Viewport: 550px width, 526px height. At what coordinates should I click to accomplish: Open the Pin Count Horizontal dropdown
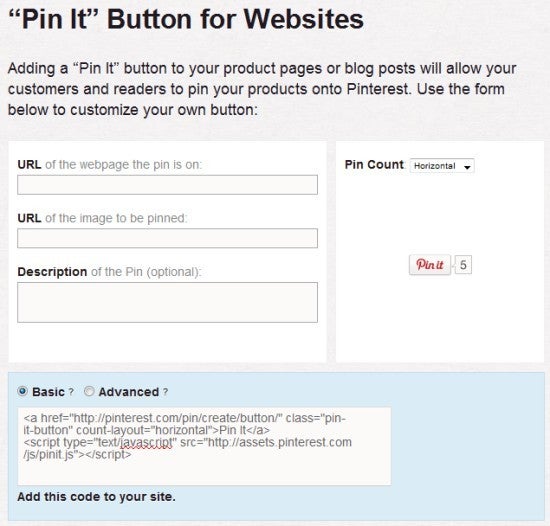[x=442, y=166]
